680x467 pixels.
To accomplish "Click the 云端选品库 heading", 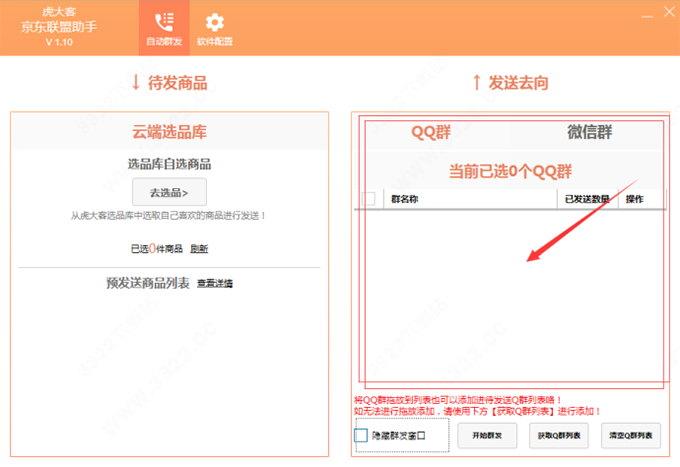I will tap(169, 132).
